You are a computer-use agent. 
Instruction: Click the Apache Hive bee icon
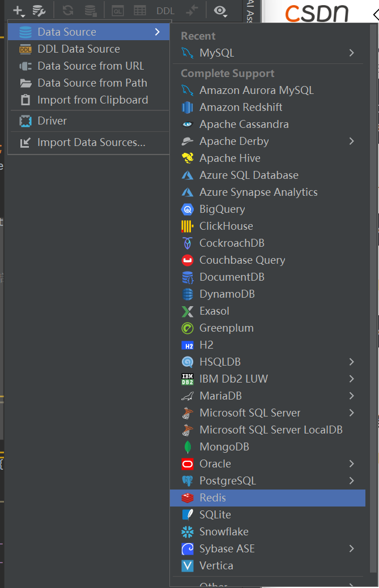[x=188, y=158]
